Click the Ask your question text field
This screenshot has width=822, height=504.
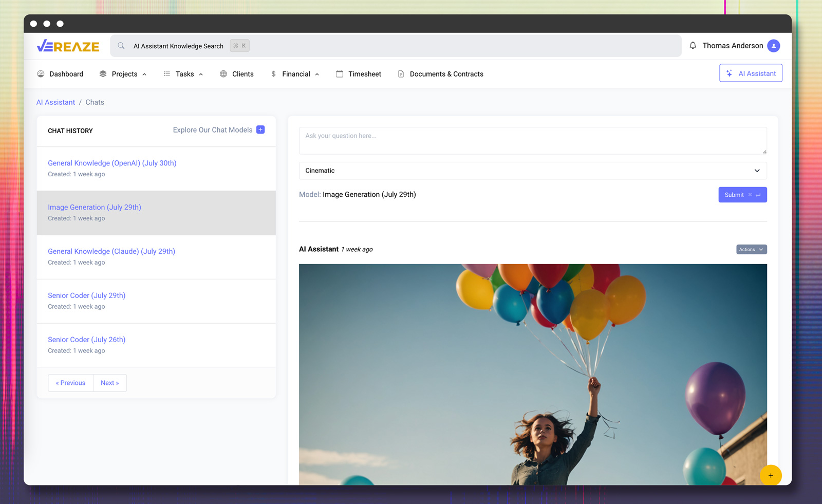[x=532, y=140]
